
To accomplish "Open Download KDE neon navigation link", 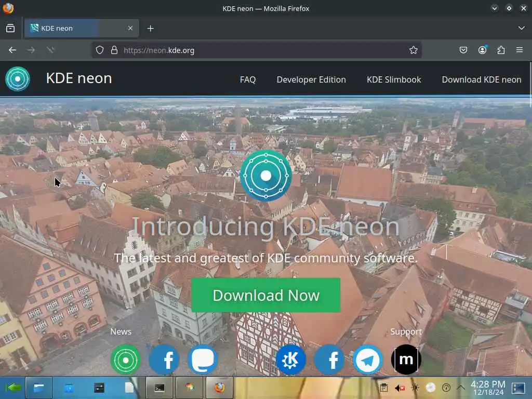I will click(482, 79).
